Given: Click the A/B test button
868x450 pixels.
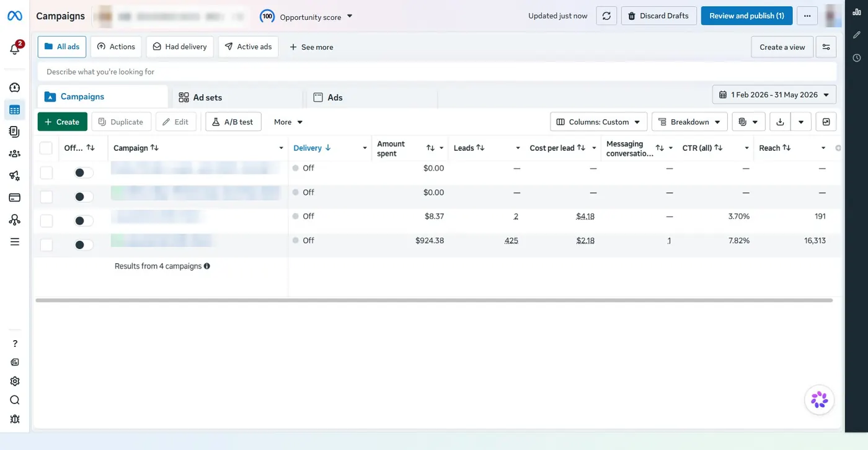Looking at the screenshot, I should (233, 122).
